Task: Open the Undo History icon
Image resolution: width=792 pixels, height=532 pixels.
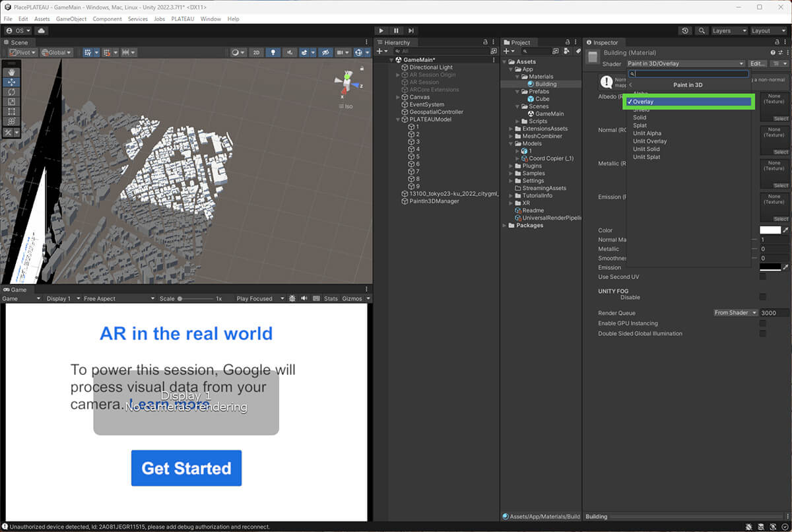Action: 685,30
